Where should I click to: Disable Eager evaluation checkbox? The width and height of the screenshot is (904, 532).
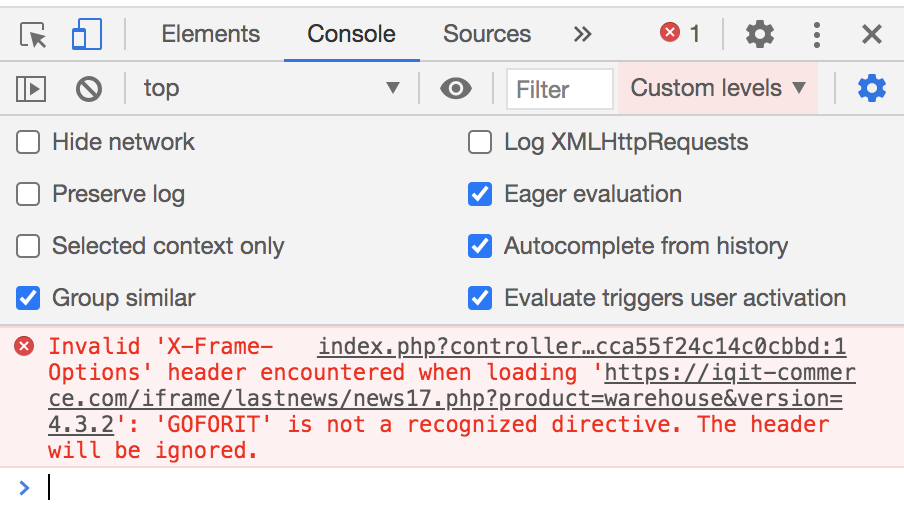tap(481, 194)
